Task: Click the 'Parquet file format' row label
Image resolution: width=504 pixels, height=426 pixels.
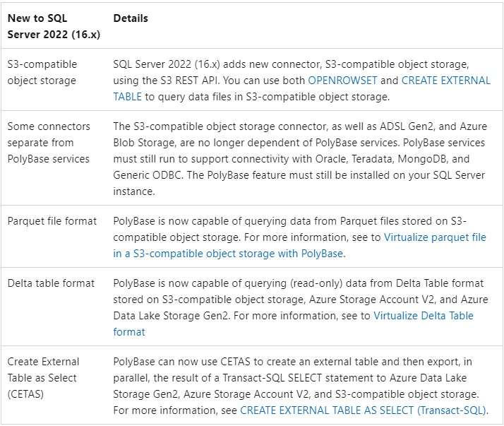Action: coord(52,221)
